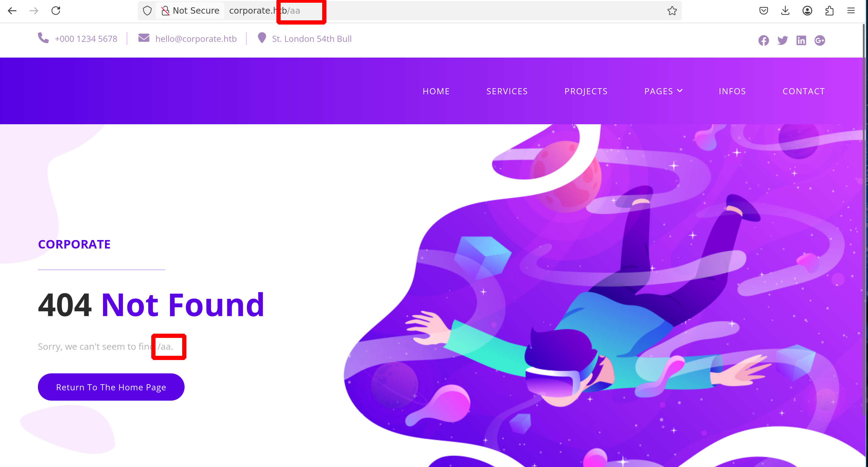Image resolution: width=868 pixels, height=467 pixels.
Task: Open the Pocket save icon
Action: 763,11
